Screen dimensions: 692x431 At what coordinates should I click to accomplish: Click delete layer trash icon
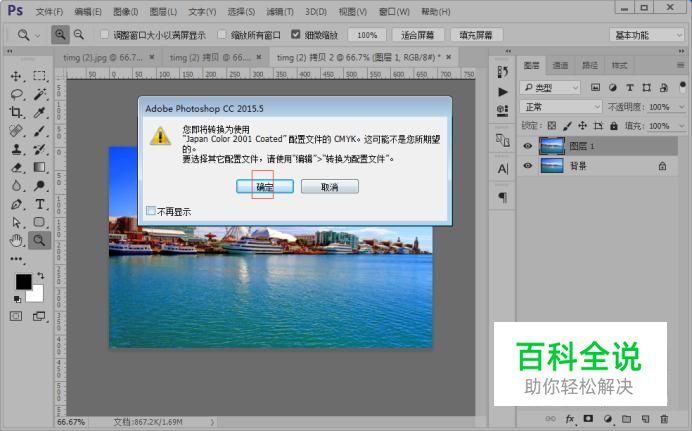(664, 419)
